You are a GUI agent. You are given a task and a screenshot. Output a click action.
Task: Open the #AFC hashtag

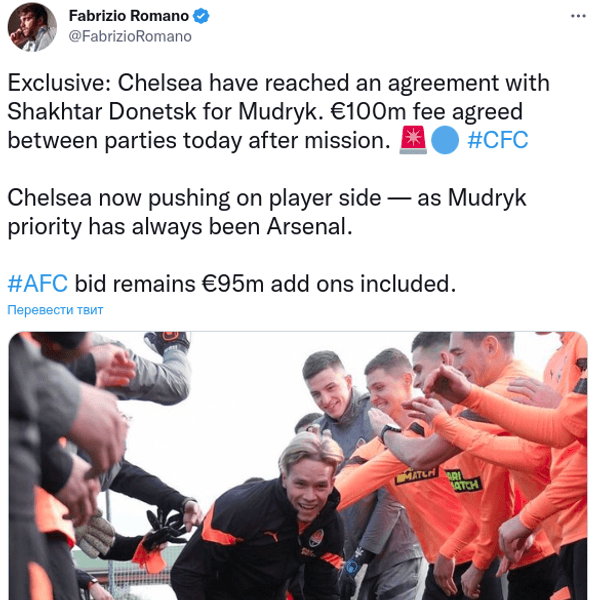[x=37, y=284]
